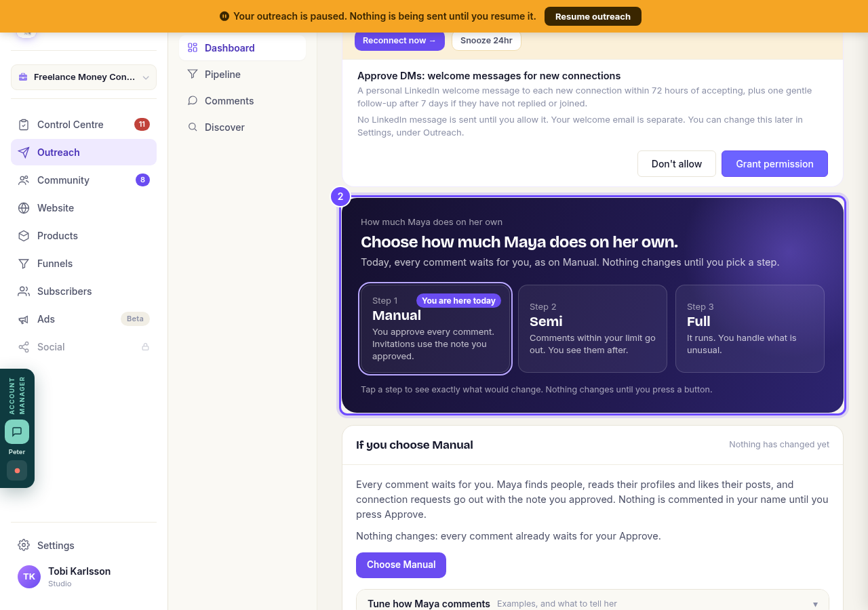The image size is (868, 610).
Task: Click the Website globe icon
Action: coord(24,208)
